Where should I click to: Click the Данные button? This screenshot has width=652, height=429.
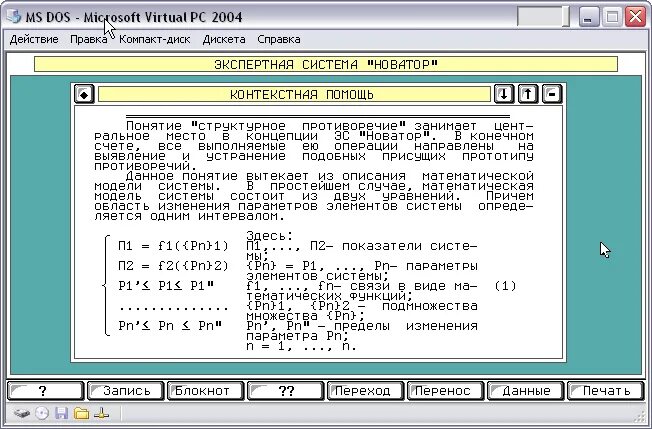click(x=526, y=391)
